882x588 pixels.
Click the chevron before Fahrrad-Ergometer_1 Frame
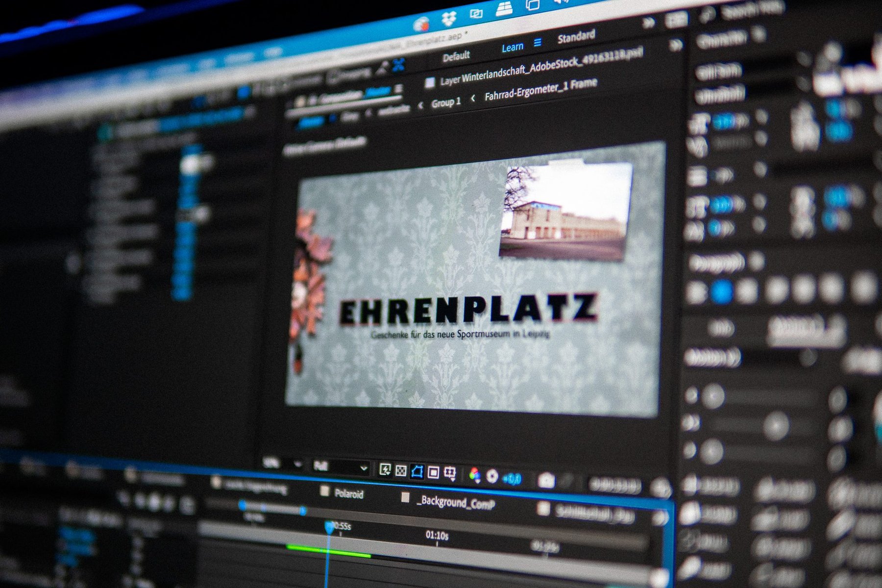point(473,98)
